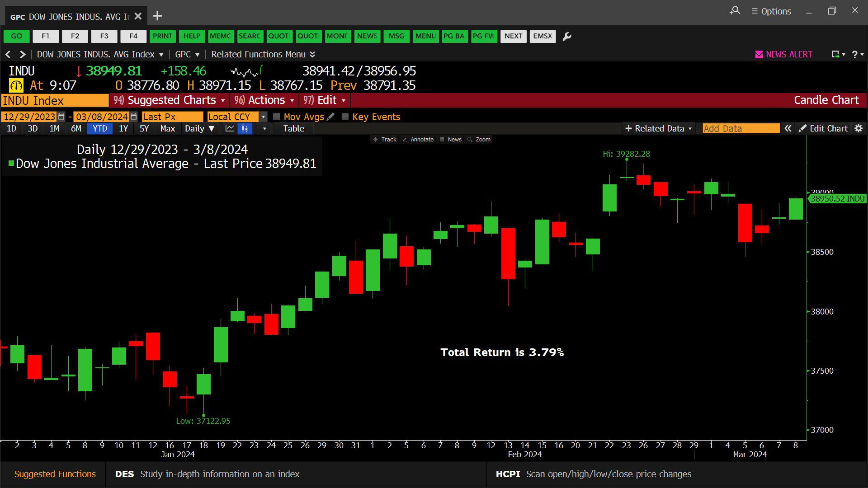Enable the Key Events checkbox
Image resolution: width=868 pixels, height=488 pixels.
click(345, 117)
